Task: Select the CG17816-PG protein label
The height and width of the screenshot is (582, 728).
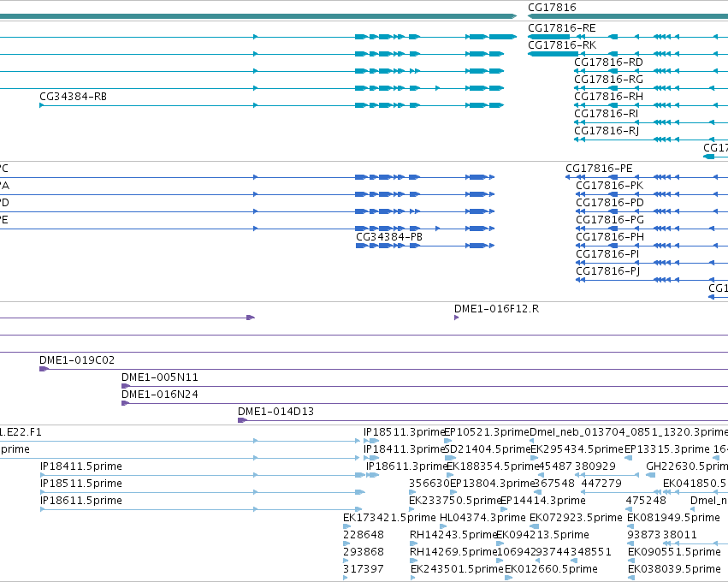Action: (610, 220)
